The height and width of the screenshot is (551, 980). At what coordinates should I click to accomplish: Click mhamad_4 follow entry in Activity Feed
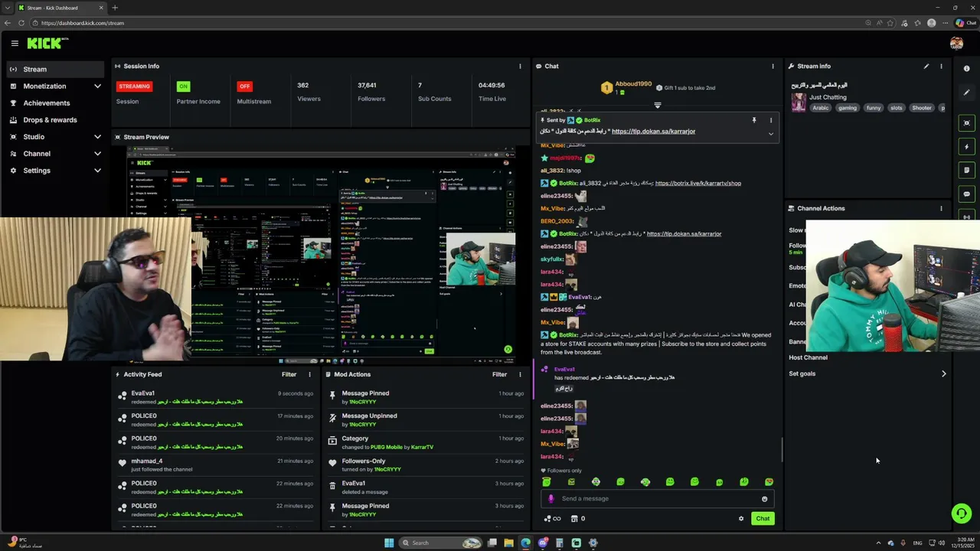tap(217, 465)
